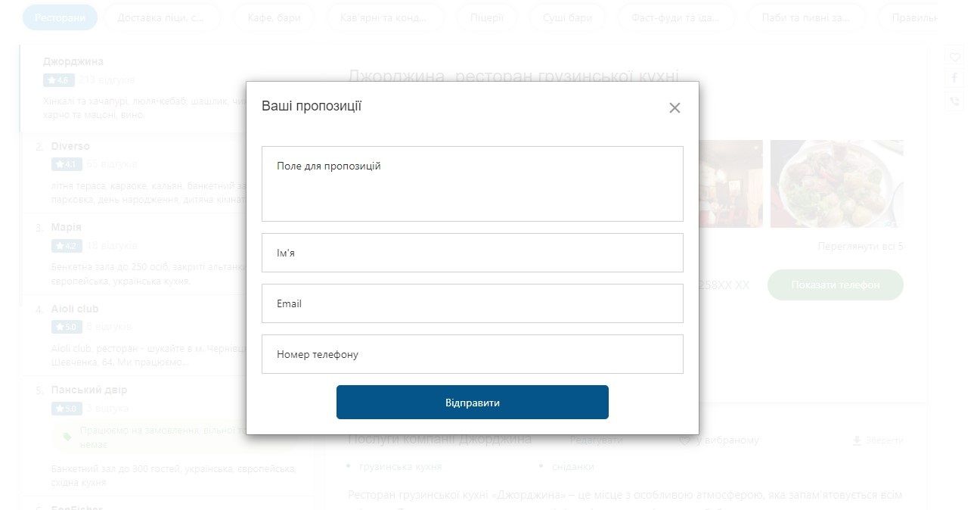Click into the Email field

point(472,303)
